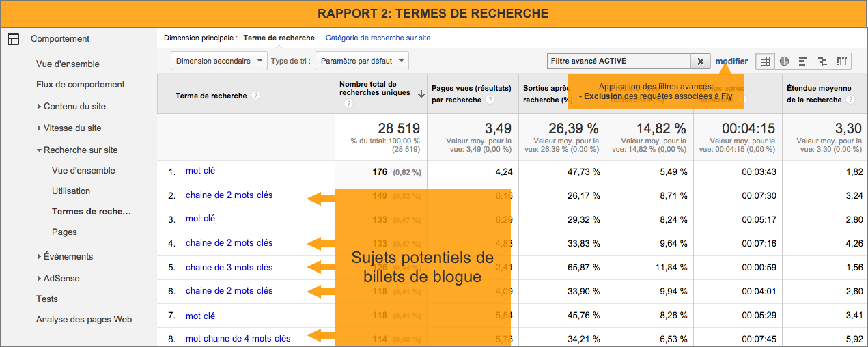Open Vue d'ensemble under Recherche sur site
868x347 pixels.
[83, 171]
